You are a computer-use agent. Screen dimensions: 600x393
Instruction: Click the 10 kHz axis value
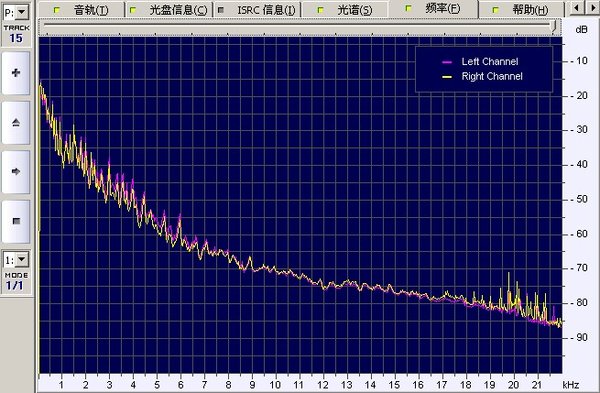[x=275, y=385]
